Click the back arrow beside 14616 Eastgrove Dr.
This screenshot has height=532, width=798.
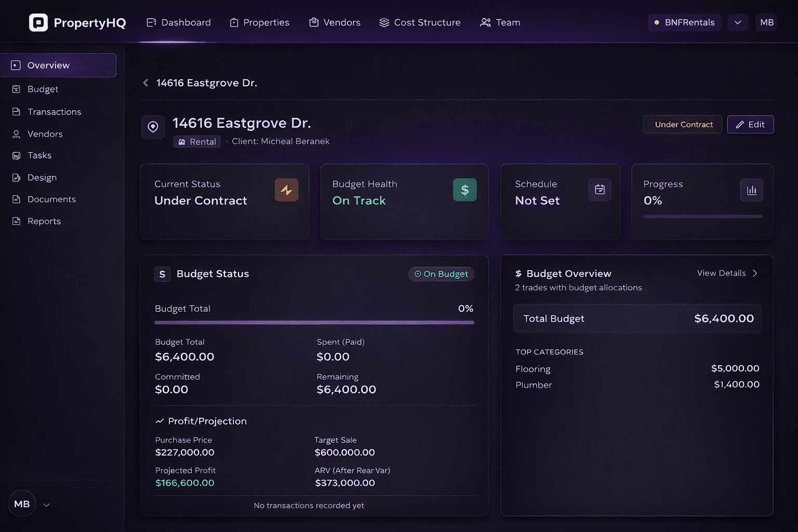[x=145, y=83]
